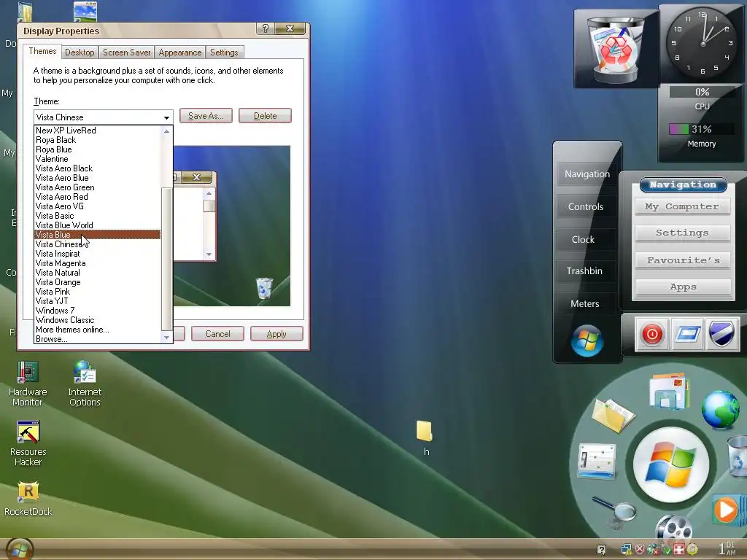Image resolution: width=747 pixels, height=560 pixels.
Task: Click the Delete theme button
Action: [265, 116]
